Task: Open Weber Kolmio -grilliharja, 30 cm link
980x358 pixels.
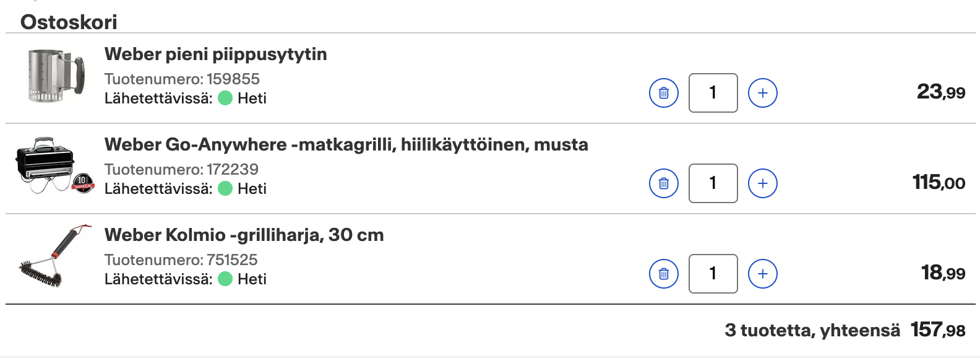Action: pos(244,235)
